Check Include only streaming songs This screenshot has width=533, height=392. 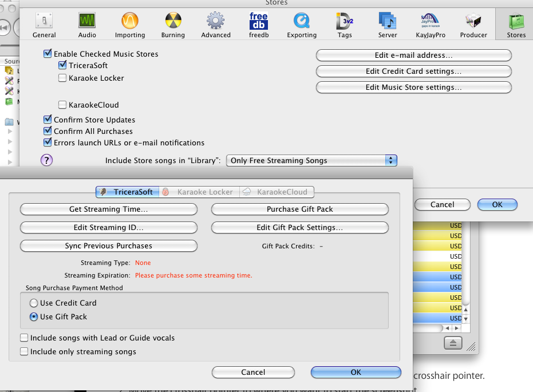point(24,351)
